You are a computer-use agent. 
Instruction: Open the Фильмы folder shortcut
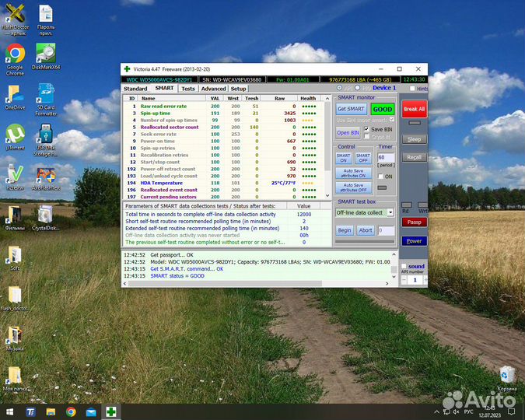[15, 218]
